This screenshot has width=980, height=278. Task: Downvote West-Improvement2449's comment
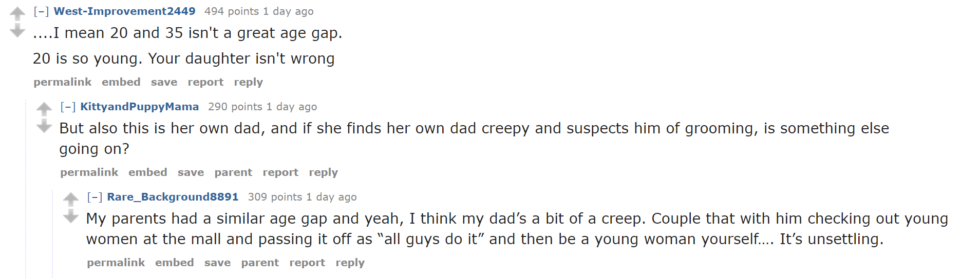(x=17, y=31)
